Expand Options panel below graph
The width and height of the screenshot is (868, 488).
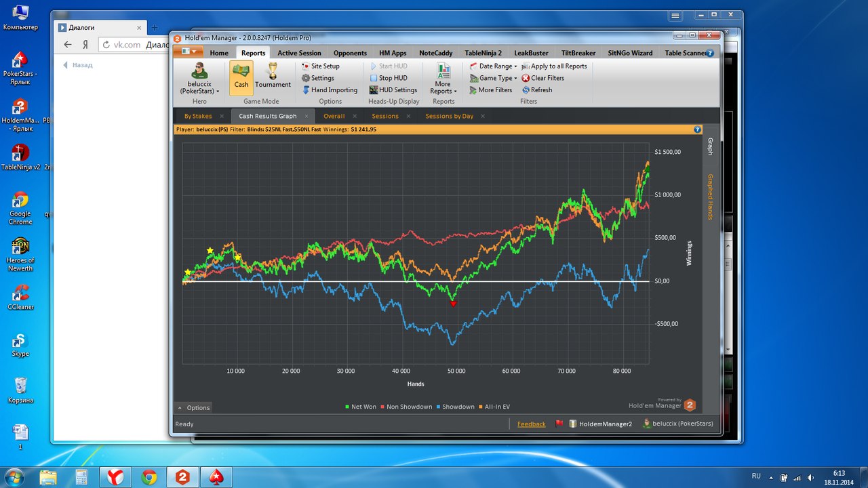coord(194,407)
